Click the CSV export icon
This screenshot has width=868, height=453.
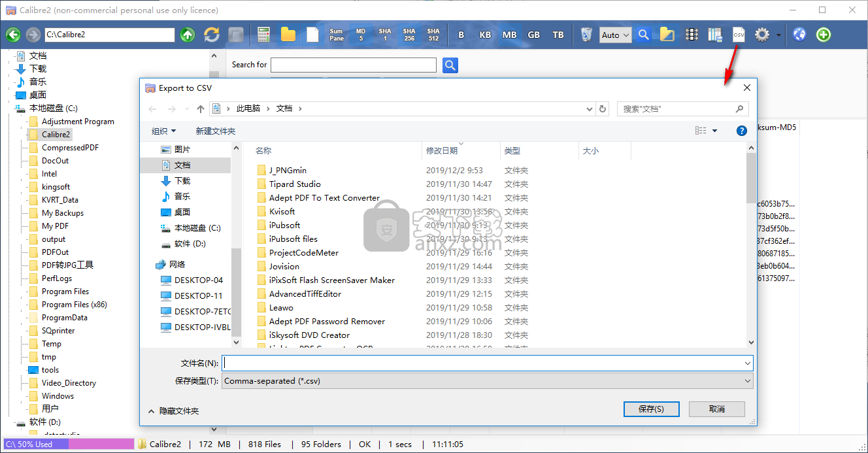coord(739,35)
